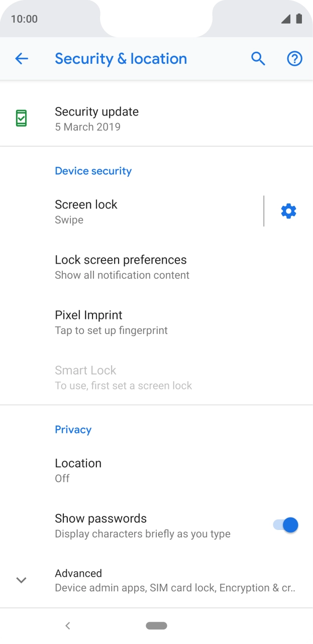
Task: Expand the Advanced section chevron
Action: tap(21, 580)
